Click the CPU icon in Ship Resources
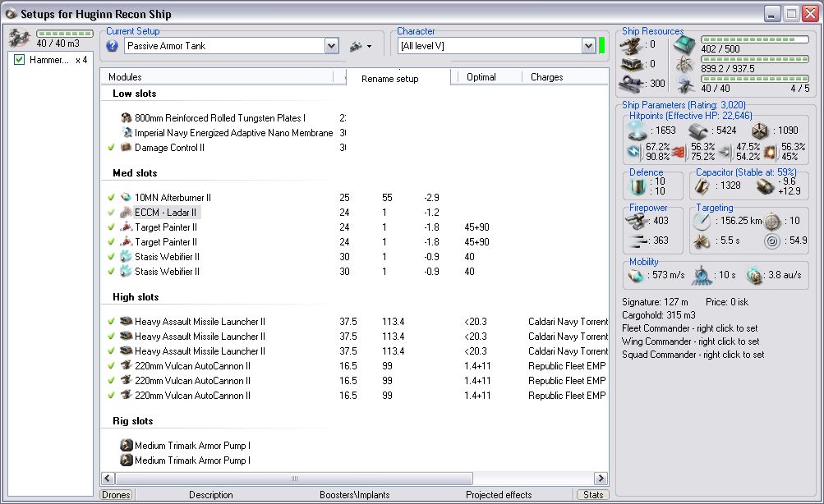Screen dimensions: 824x504 coord(684,44)
